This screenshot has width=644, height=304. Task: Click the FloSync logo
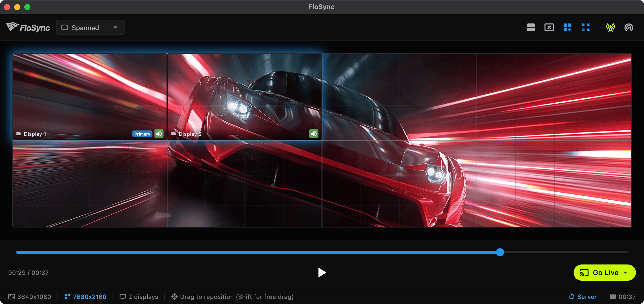pos(28,27)
